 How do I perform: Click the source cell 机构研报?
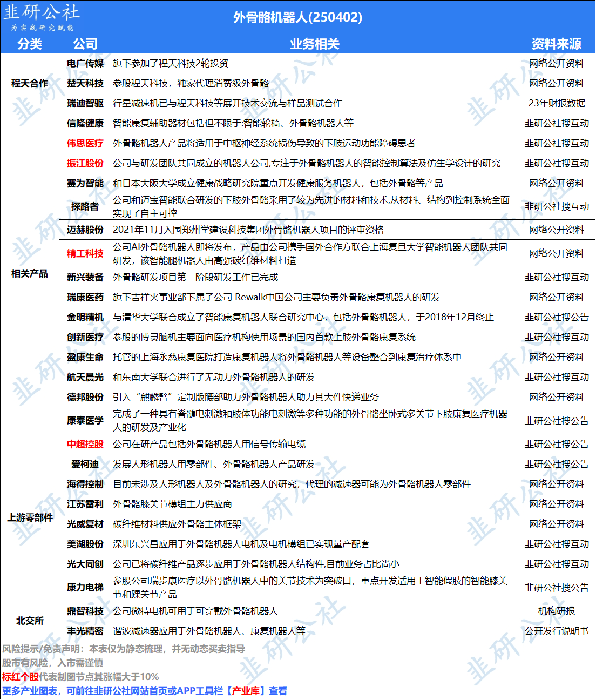(x=556, y=611)
